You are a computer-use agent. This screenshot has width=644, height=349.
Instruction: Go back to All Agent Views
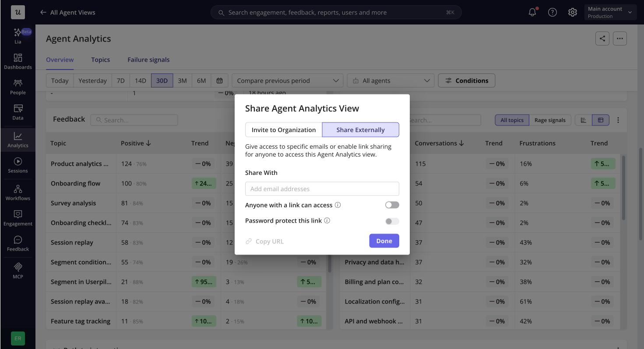pos(67,12)
